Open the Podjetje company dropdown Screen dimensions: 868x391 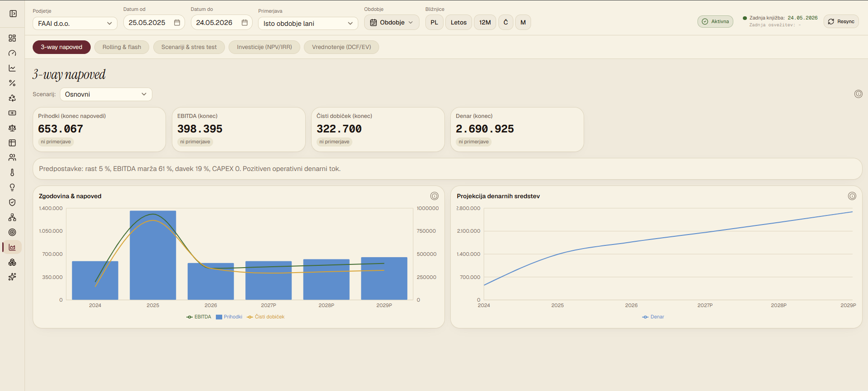pyautogui.click(x=75, y=23)
